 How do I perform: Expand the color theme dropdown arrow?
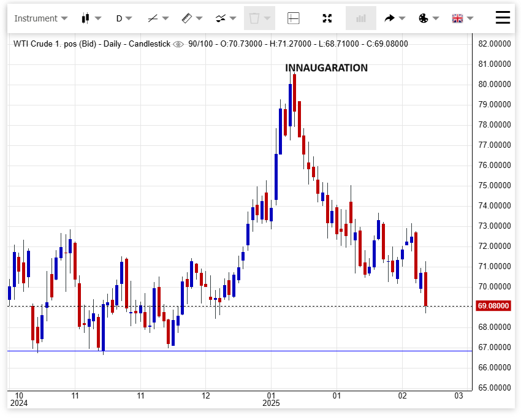(436, 18)
